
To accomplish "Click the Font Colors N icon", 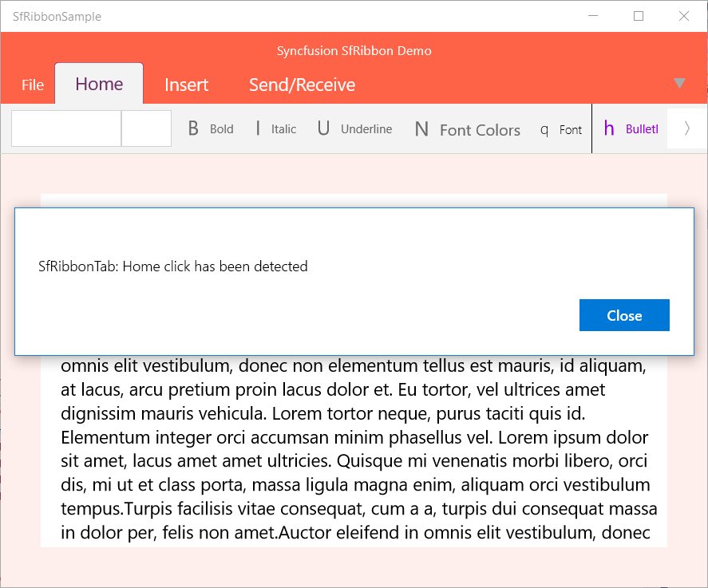I will (x=421, y=129).
